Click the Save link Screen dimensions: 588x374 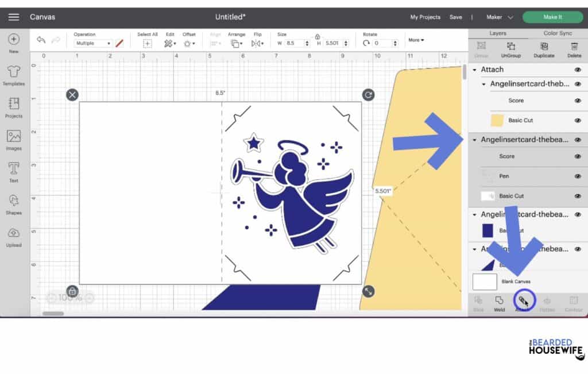456,17
